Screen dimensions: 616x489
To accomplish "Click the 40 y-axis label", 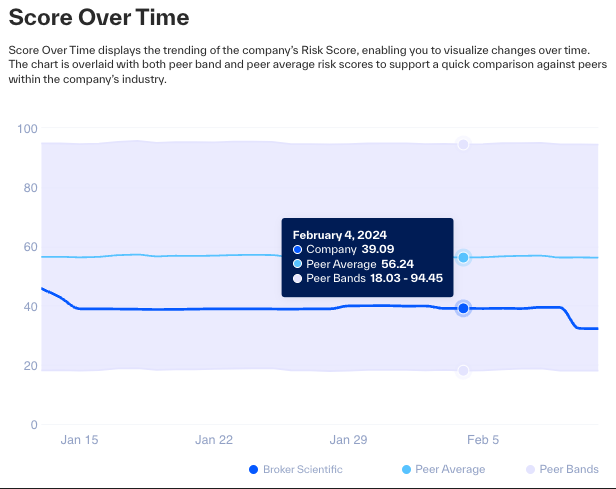I will (31, 306).
